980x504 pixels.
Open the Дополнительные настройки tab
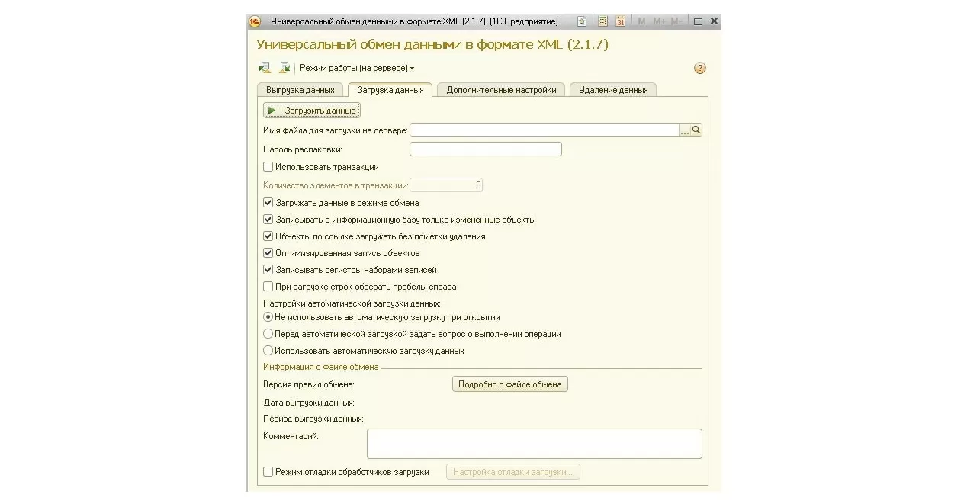[501, 90]
